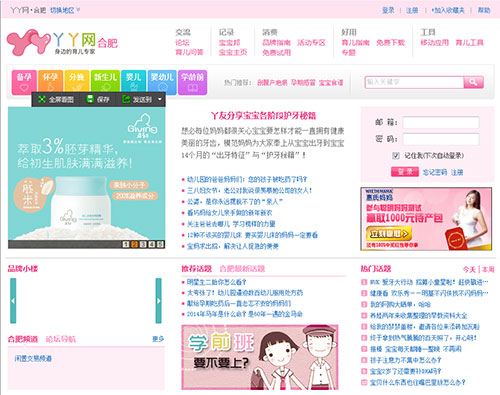
Task: Click the 密码 input field
Action: [441, 139]
